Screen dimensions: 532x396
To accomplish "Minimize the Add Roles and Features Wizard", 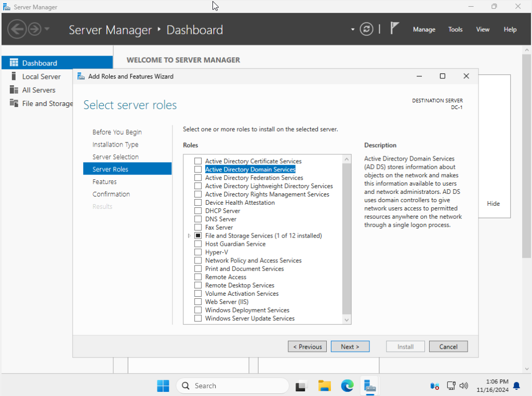I will 419,76.
